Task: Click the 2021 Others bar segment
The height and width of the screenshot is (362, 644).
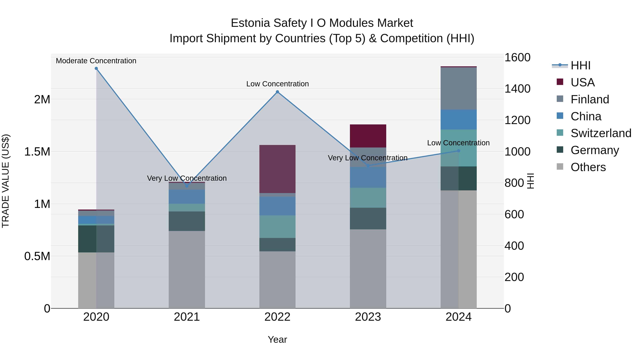Action: 187,270
